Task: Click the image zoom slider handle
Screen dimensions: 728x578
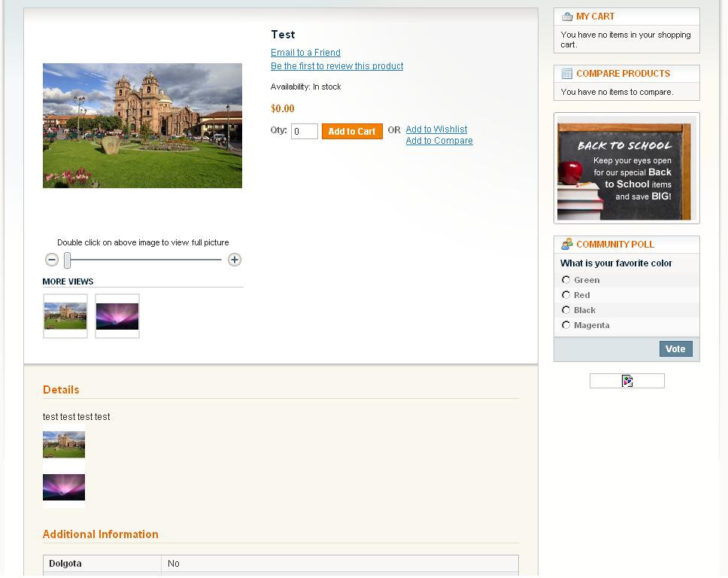Action: pyautogui.click(x=68, y=260)
